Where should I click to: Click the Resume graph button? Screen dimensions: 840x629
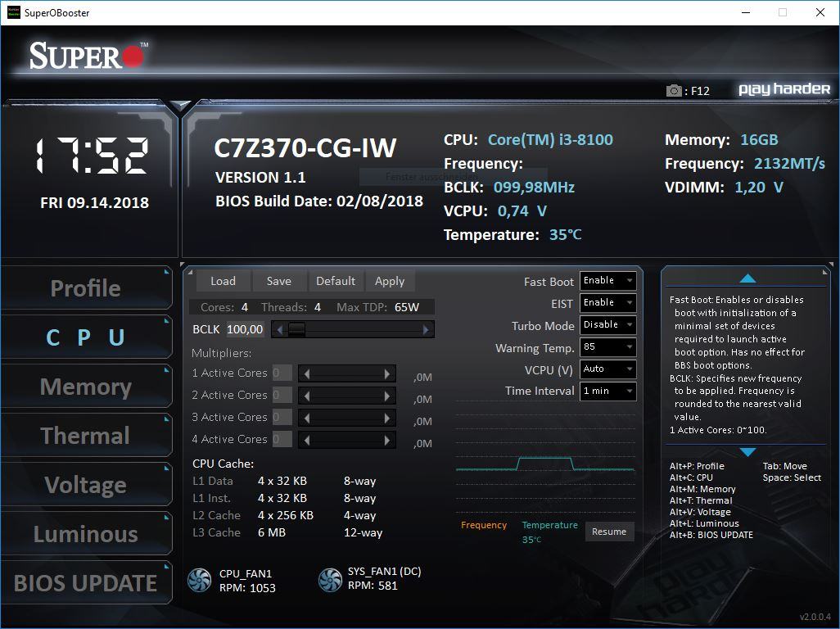click(x=609, y=532)
